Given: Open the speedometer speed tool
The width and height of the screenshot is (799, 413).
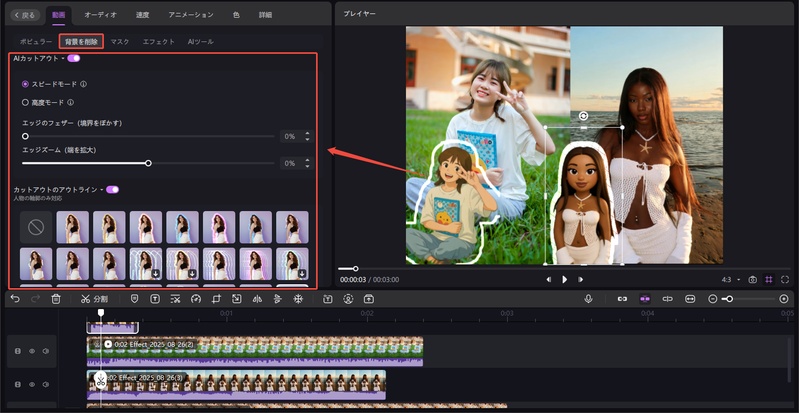Looking at the screenshot, I should 196,299.
